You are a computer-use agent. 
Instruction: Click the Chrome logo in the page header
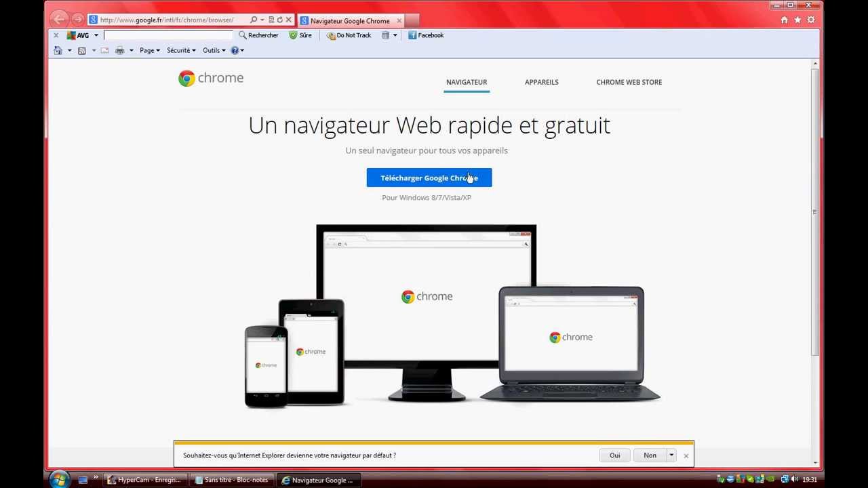(x=211, y=78)
